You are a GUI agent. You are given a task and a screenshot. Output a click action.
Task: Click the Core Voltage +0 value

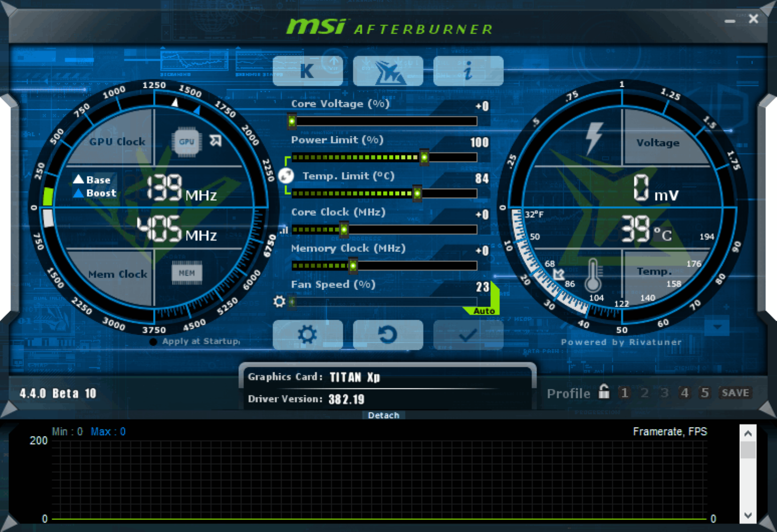tap(482, 106)
